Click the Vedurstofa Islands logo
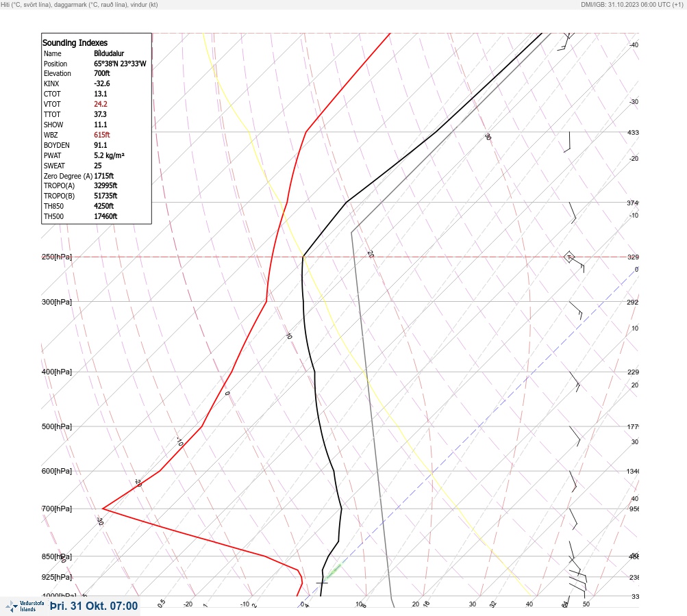687x616 pixels. coord(25,606)
